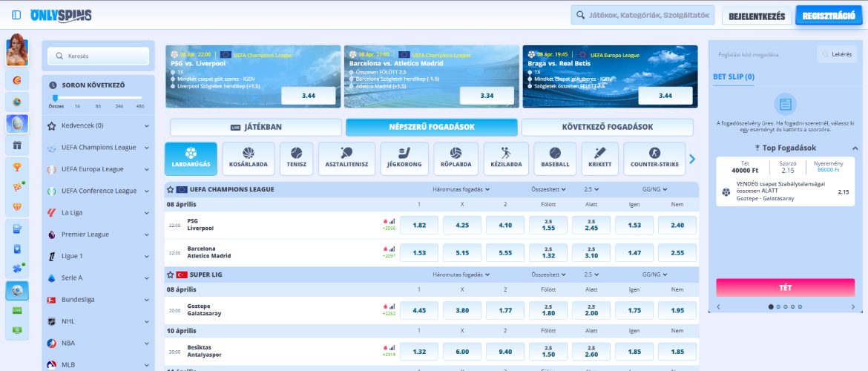The image size is (868, 371).
Task: Focus the Játékok, Kategóriák search field
Action: pos(642,15)
